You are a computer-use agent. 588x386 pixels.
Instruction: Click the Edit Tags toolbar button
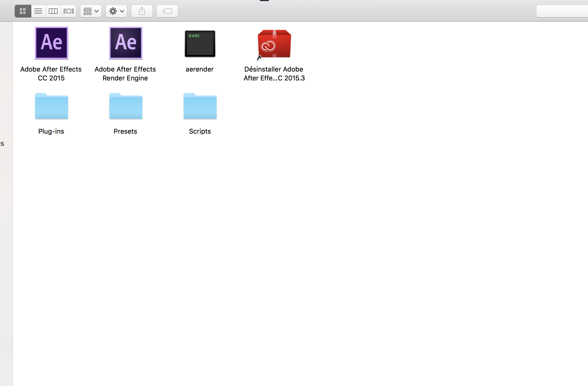[167, 11]
